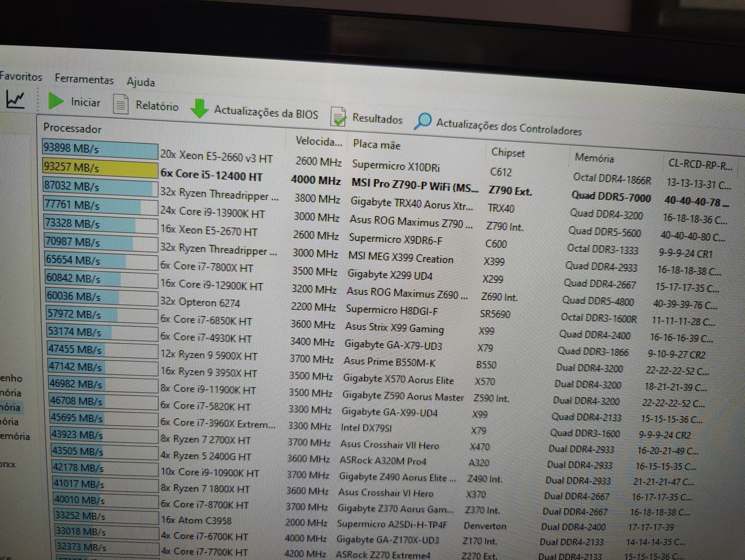Select the 32x Opteron 6274 row

tap(200, 302)
